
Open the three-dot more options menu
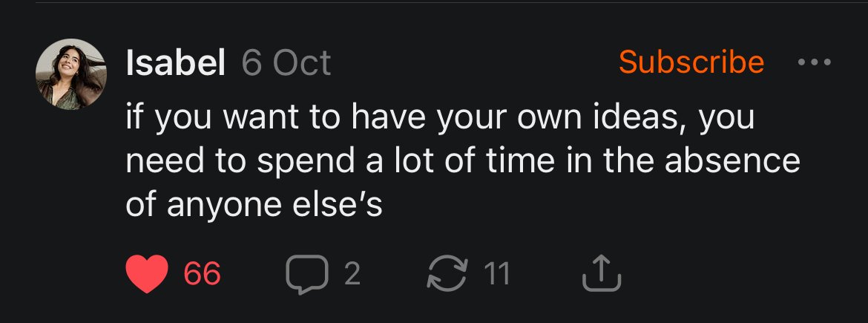[x=814, y=63]
